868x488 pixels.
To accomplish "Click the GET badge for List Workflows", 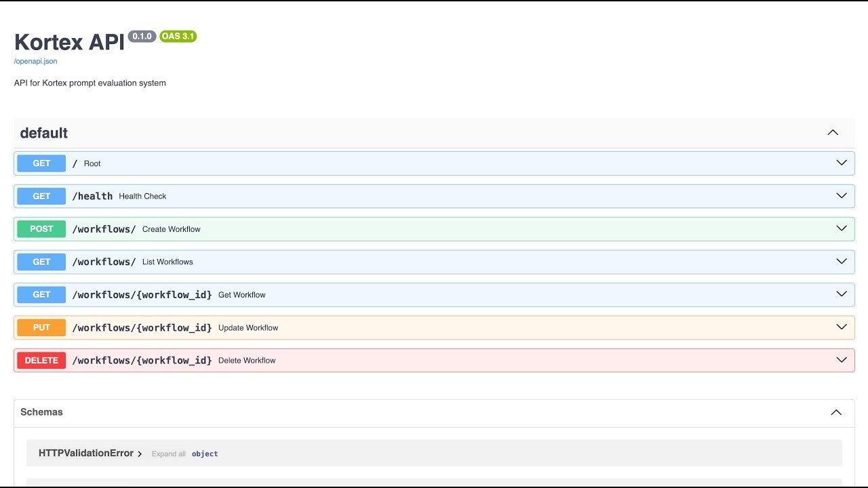I will (41, 262).
